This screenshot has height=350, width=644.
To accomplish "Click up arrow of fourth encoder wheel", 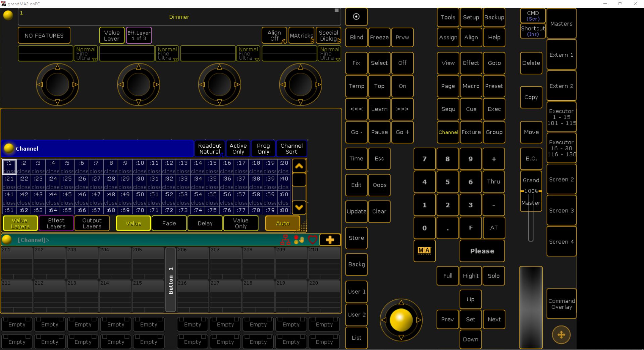I will coord(301,67).
